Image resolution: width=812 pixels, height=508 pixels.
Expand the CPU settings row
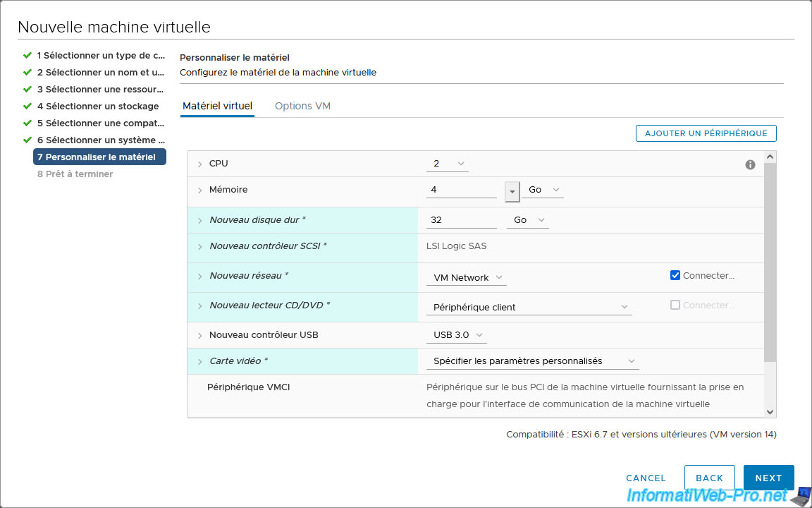[200, 164]
